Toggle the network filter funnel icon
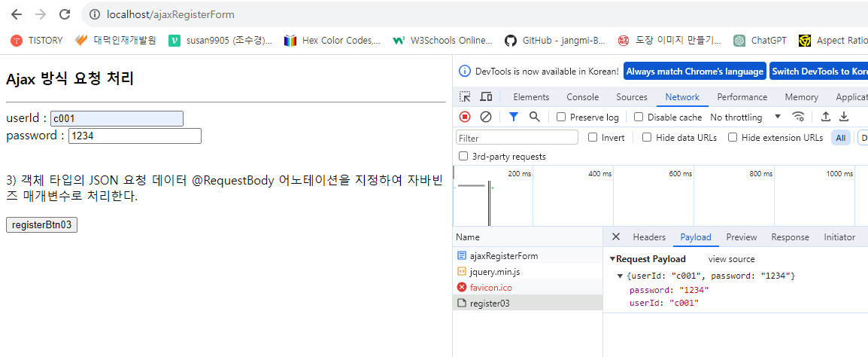868x357 pixels. coord(513,117)
